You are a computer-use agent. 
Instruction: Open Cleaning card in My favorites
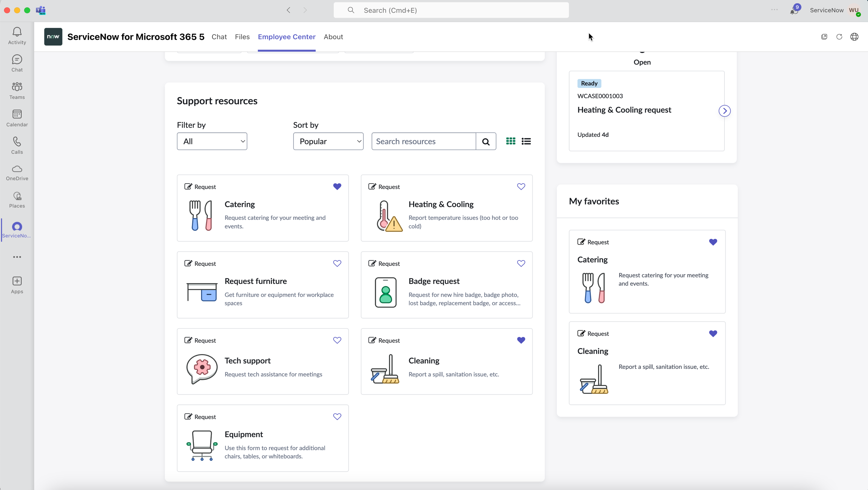647,363
